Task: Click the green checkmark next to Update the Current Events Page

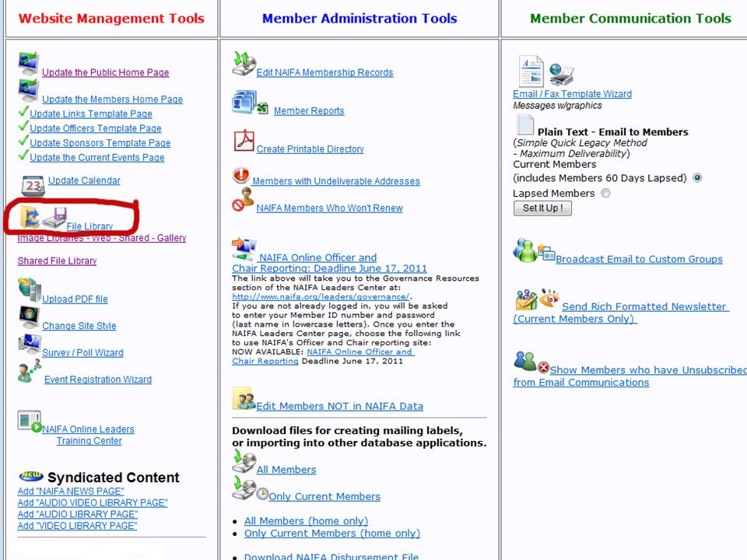Action: click(x=23, y=156)
